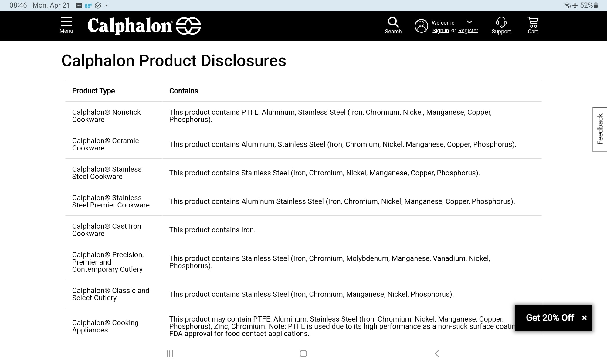The image size is (607, 364).
Task: Click the Product Type column header
Action: (93, 91)
